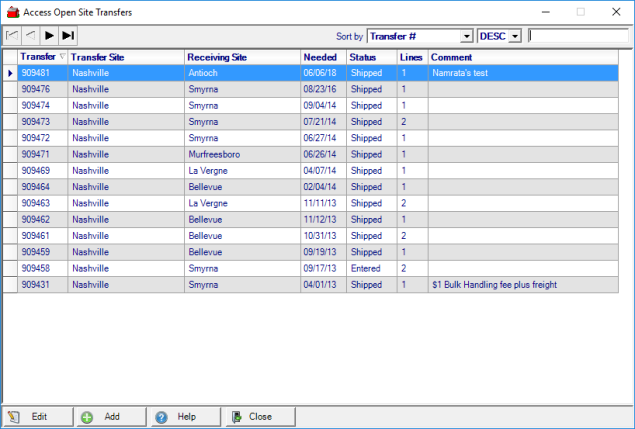Screen dimensions: 635x429
Task: Expand the DESC sort order dropdown
Action: point(515,36)
